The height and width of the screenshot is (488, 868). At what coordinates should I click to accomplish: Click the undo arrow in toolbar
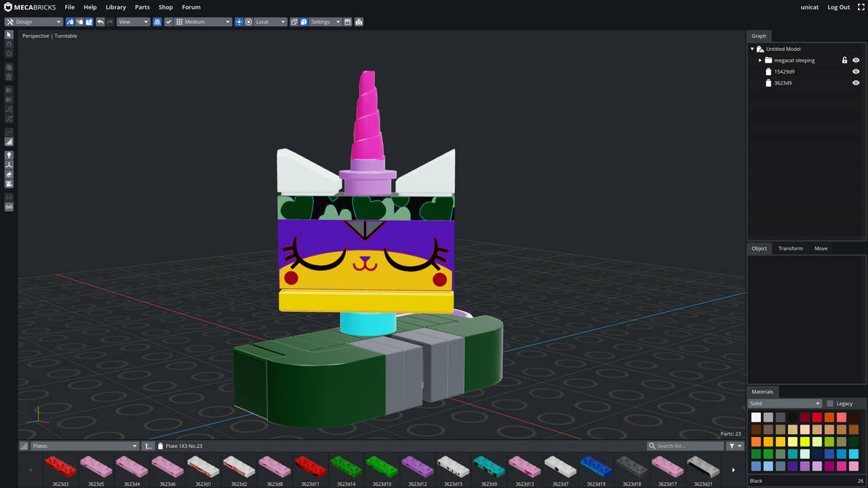click(100, 22)
